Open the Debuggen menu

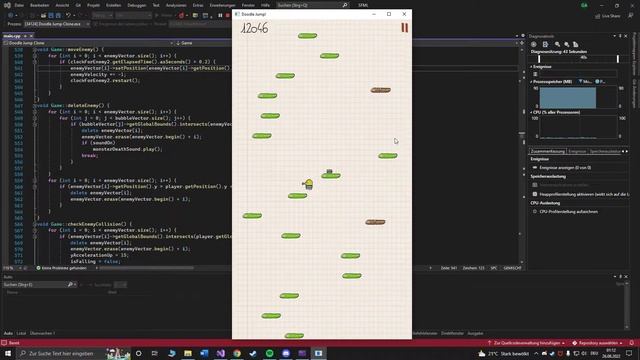pyautogui.click(x=137, y=5)
